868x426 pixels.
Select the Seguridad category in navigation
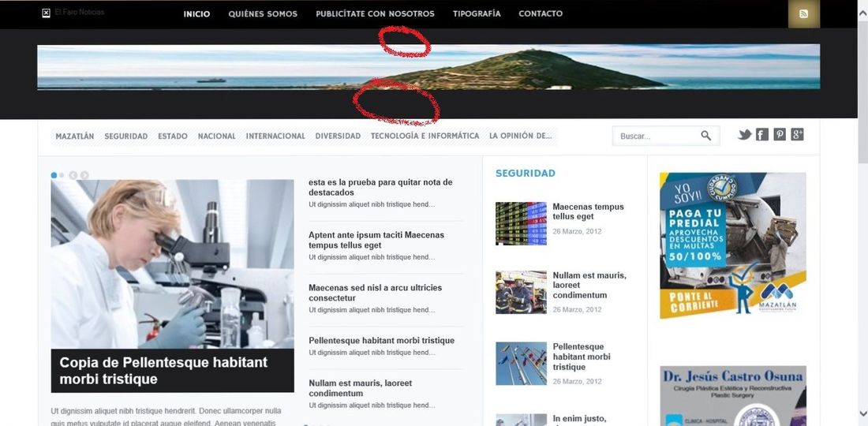126,136
